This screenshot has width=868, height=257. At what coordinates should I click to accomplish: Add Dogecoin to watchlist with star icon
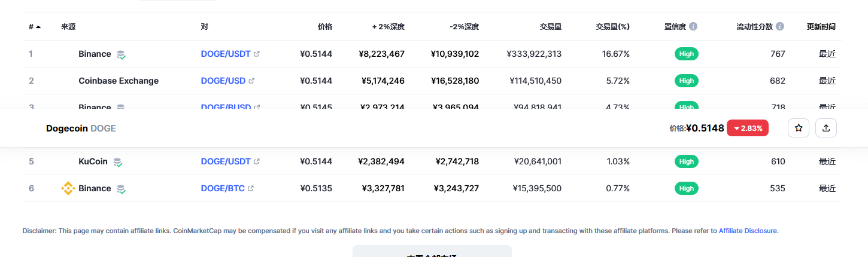click(x=799, y=128)
